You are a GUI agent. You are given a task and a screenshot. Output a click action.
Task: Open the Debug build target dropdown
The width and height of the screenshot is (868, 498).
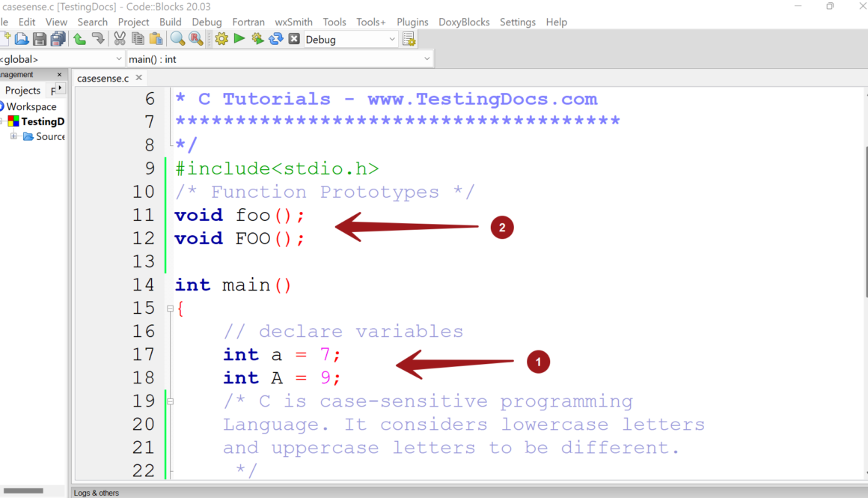[392, 38]
